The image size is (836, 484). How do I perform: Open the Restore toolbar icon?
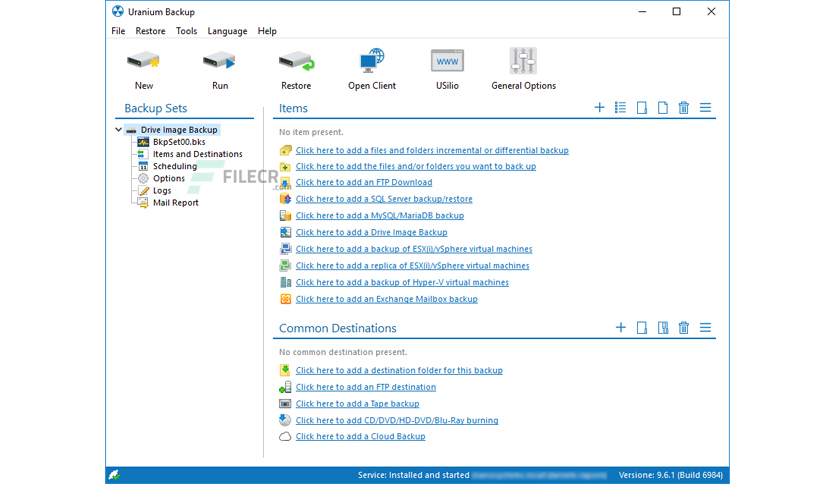tap(296, 61)
